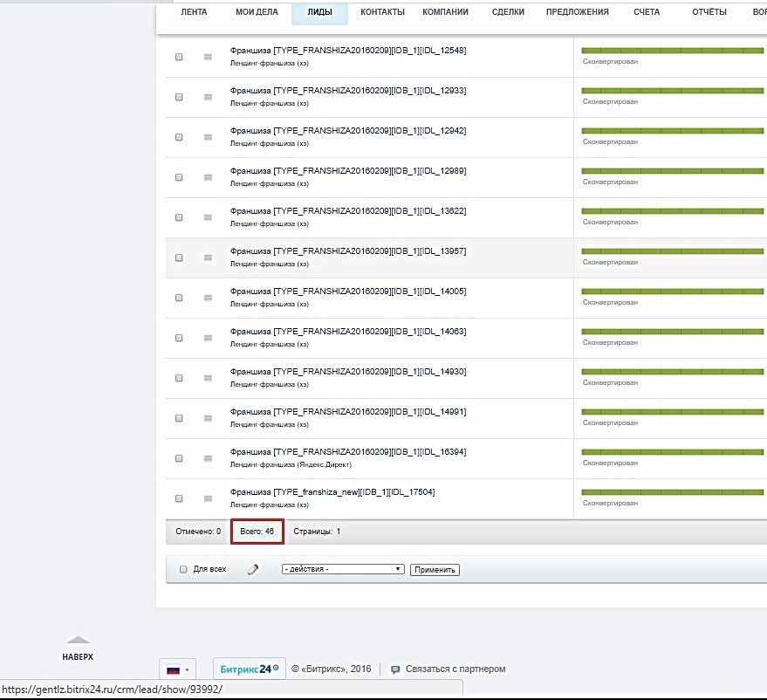The width and height of the screenshot is (767, 700).
Task: Open the действия actions dropdown
Action: (343, 569)
